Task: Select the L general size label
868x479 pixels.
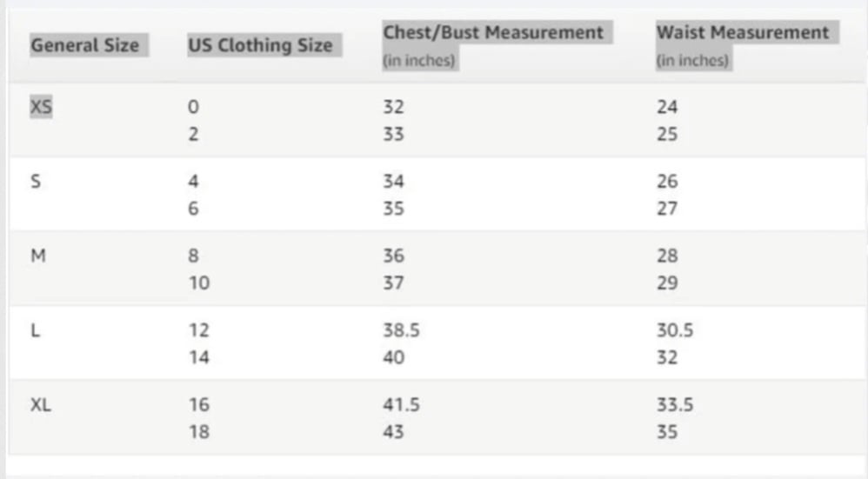Action: (35, 330)
